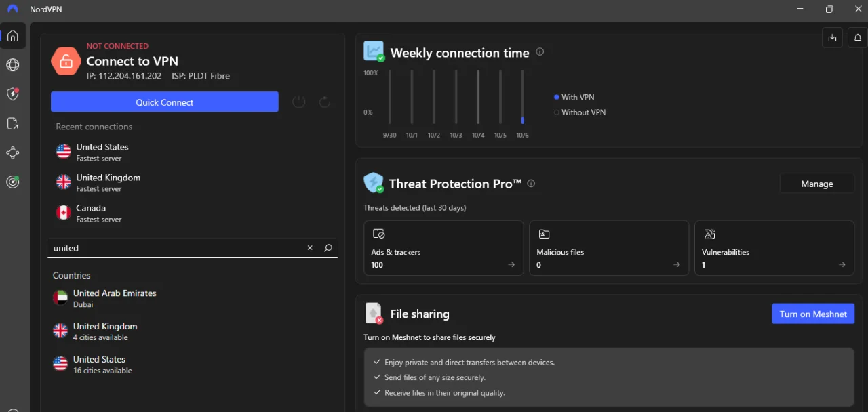Click the refresh reconnect icon beside Quick Connect

point(325,102)
